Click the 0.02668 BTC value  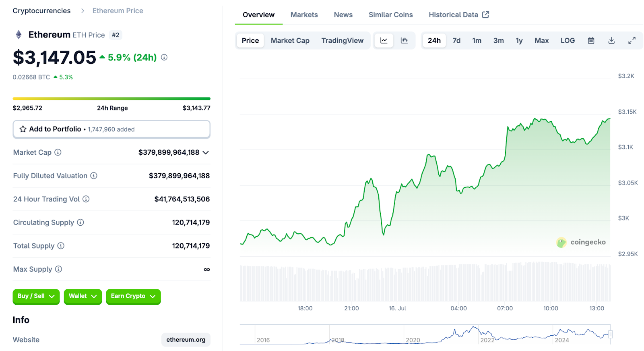[31, 77]
